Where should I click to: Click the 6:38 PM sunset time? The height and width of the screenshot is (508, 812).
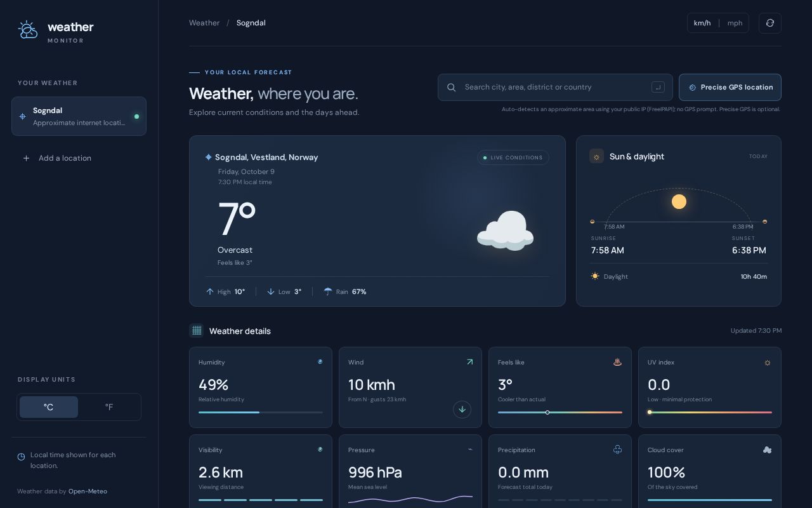(x=749, y=250)
